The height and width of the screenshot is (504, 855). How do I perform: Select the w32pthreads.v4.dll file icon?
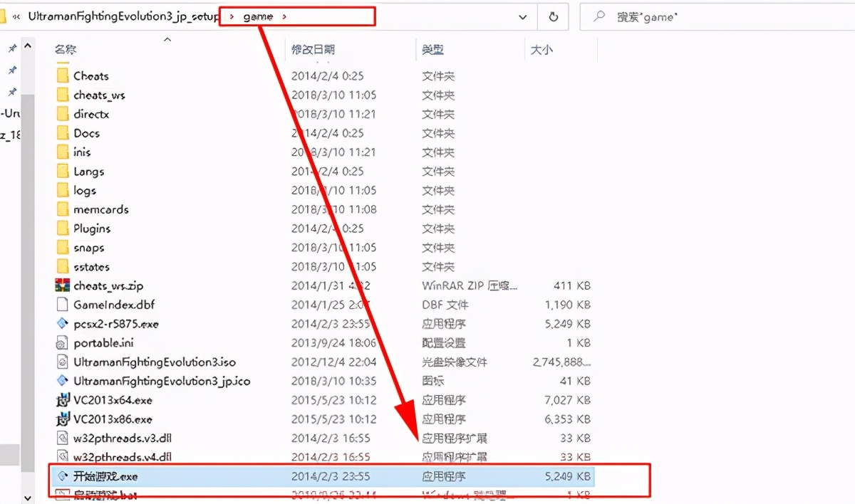(62, 456)
